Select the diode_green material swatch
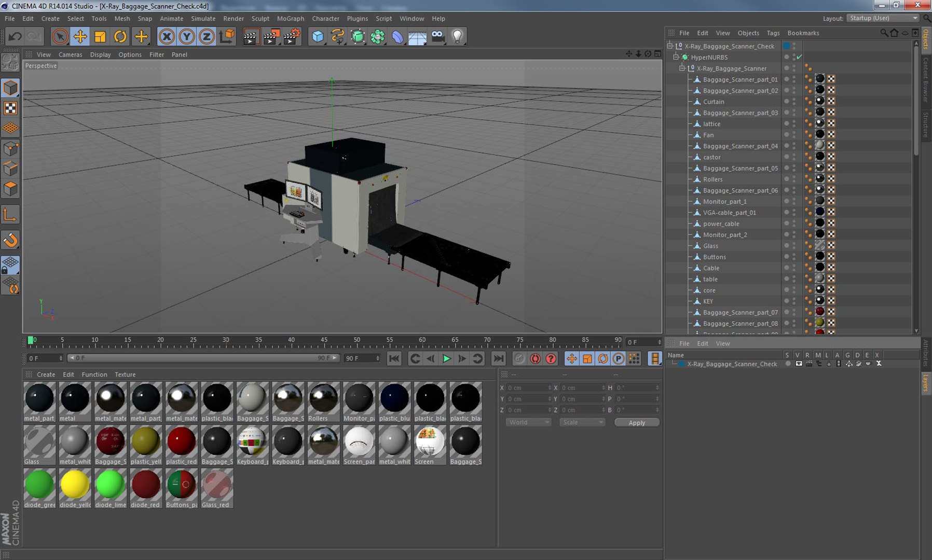Viewport: 932px width, 560px height. click(x=39, y=488)
